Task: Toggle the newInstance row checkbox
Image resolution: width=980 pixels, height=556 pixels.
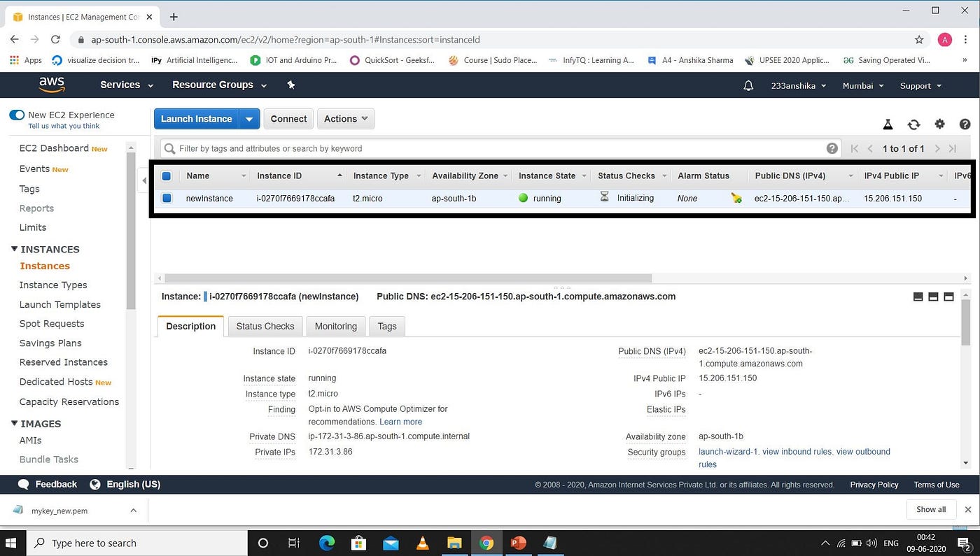Action: (x=167, y=198)
